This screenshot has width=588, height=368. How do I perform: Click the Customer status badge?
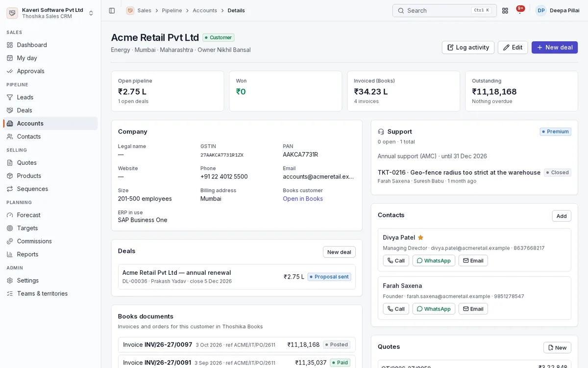[219, 37]
